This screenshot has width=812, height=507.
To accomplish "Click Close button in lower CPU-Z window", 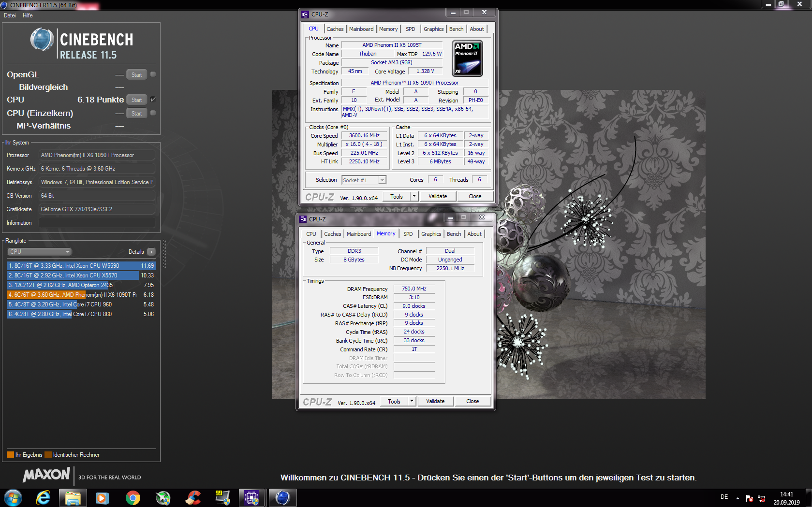I will click(x=472, y=401).
